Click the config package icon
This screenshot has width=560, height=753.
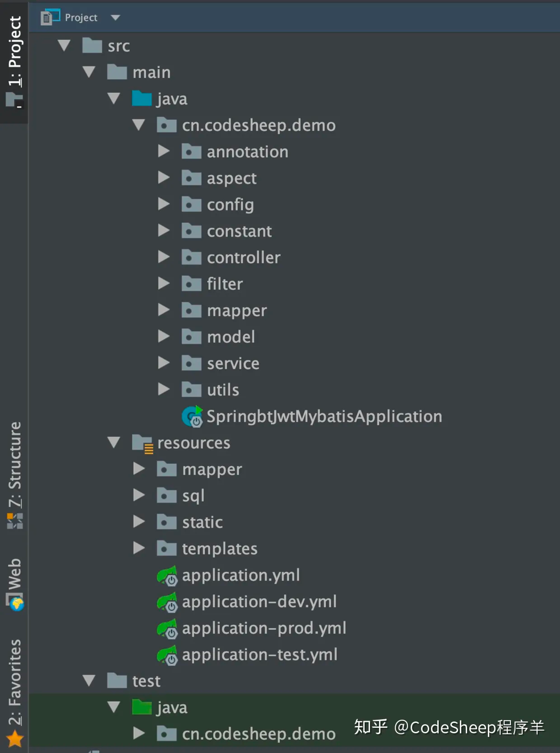click(192, 204)
